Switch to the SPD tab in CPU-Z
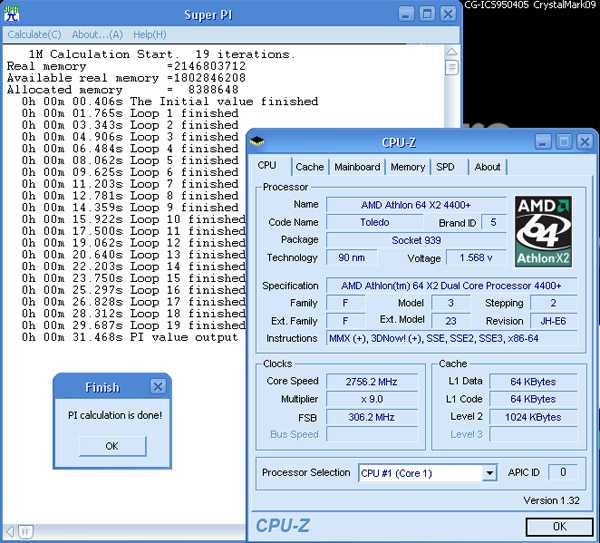Screen dimensions: 600x543 click(x=445, y=167)
